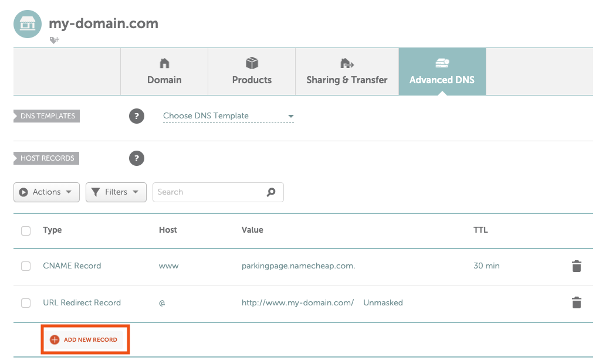Click the storefront domain icon beside my-domain.com

click(28, 24)
